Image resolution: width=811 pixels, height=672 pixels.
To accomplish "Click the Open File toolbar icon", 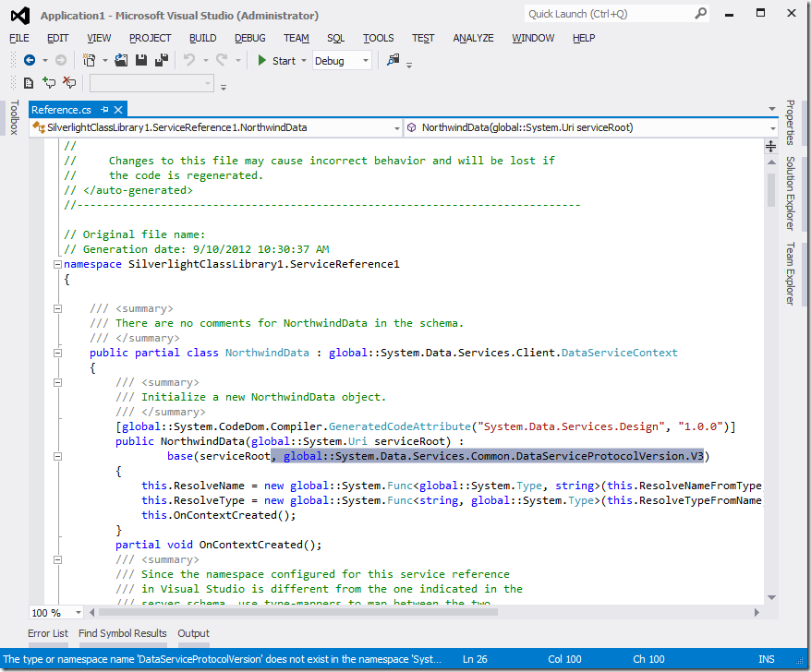I will pyautogui.click(x=121, y=61).
